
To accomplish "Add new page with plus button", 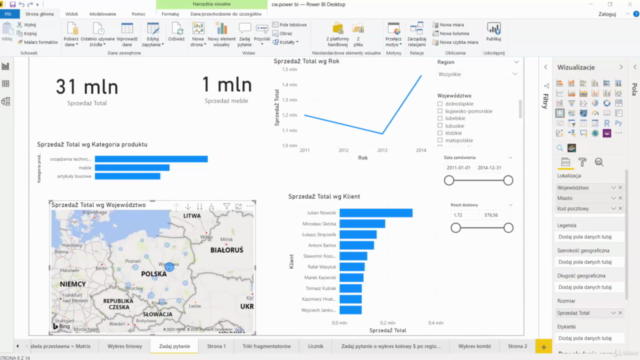I will pyautogui.click(x=544, y=347).
